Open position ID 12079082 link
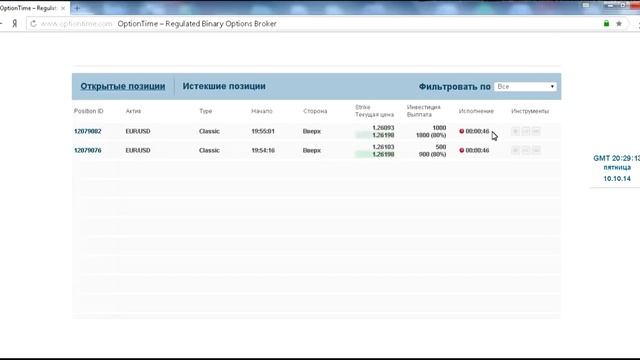The image size is (640, 360). 88,131
